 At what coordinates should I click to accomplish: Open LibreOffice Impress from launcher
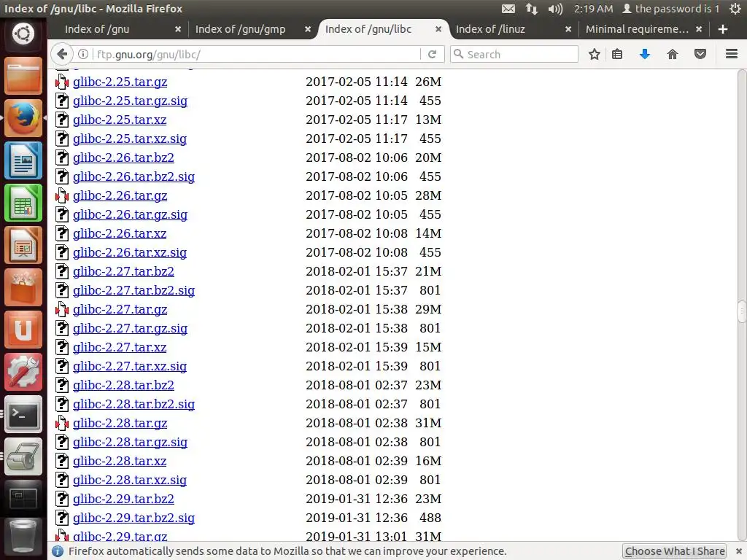point(23,245)
